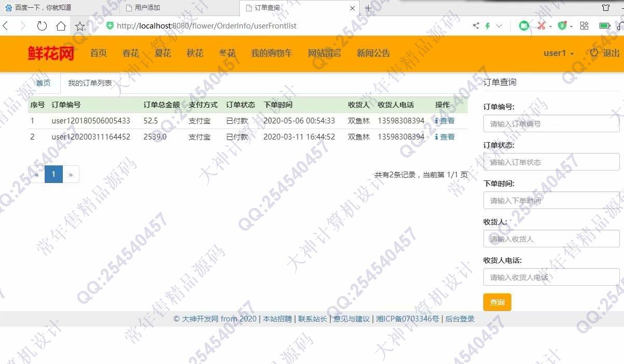Viewport: 624px width, 364px height.
Task: Focus the 订单编号 input field
Action: coord(551,124)
